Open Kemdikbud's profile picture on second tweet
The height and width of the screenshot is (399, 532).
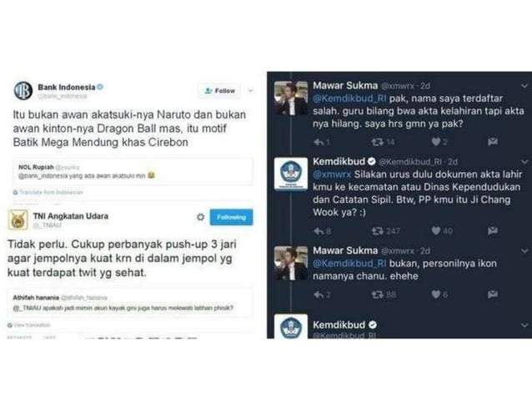291,174
